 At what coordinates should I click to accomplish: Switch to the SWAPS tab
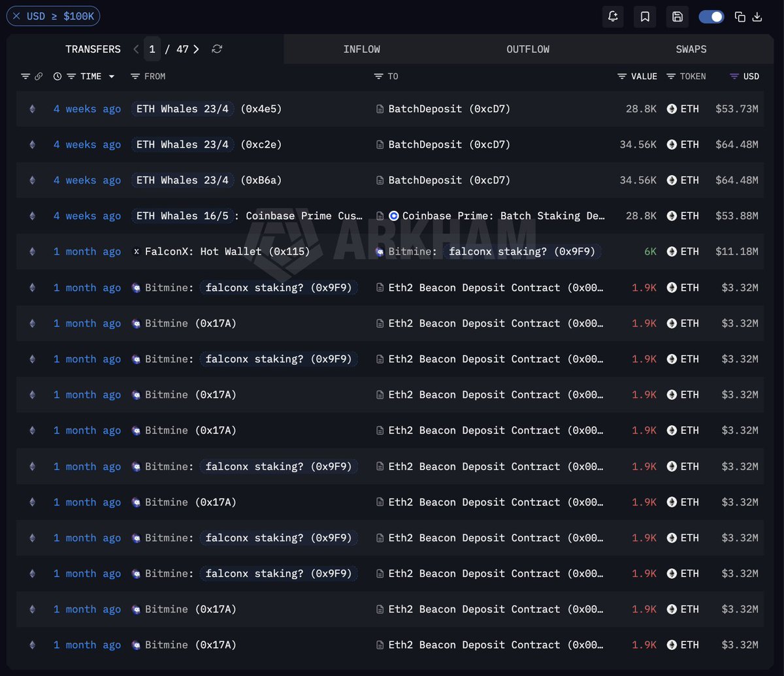[x=691, y=49]
